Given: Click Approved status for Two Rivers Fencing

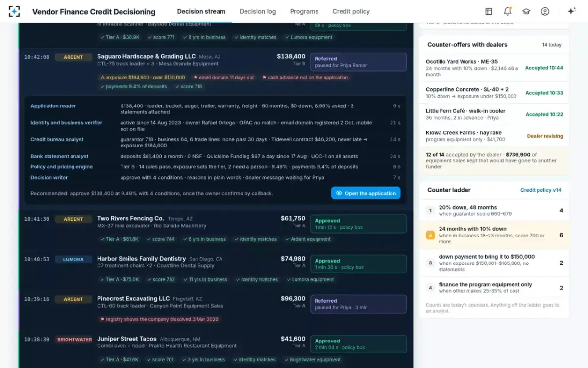Looking at the screenshot, I should 358,224.
